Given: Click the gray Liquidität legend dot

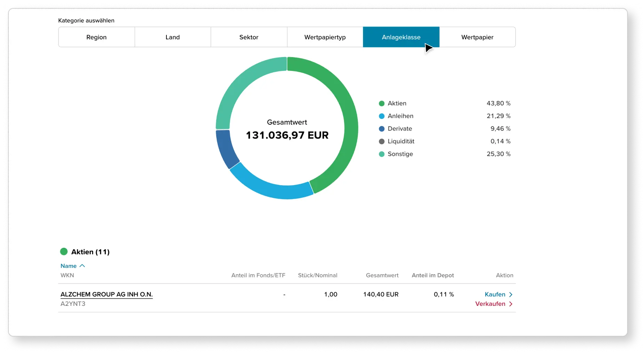Looking at the screenshot, I should point(382,141).
